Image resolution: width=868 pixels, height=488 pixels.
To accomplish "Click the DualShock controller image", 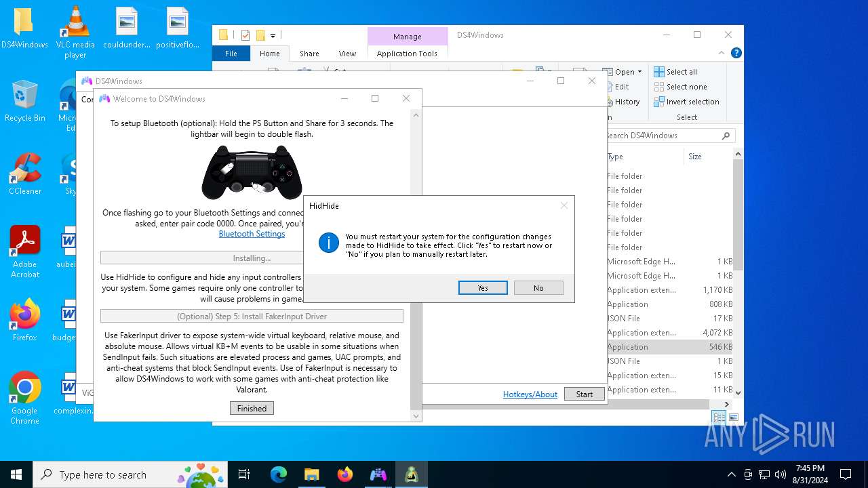I will 252,172.
